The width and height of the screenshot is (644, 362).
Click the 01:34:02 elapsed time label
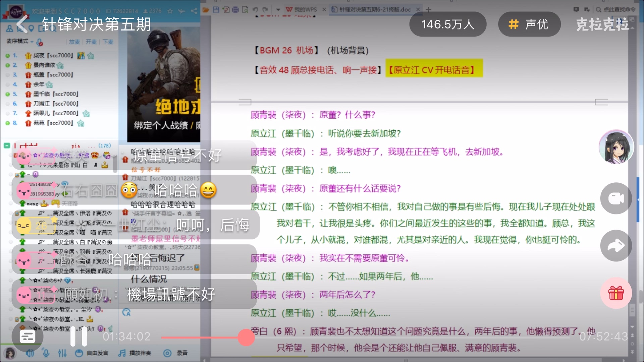click(x=127, y=337)
